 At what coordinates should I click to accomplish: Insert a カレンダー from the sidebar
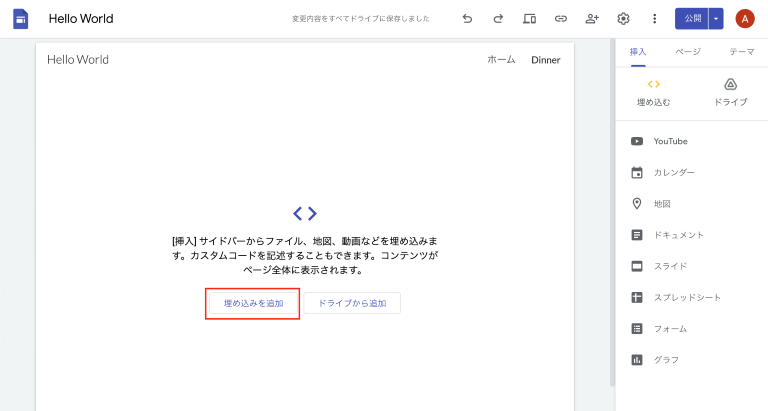(x=673, y=172)
